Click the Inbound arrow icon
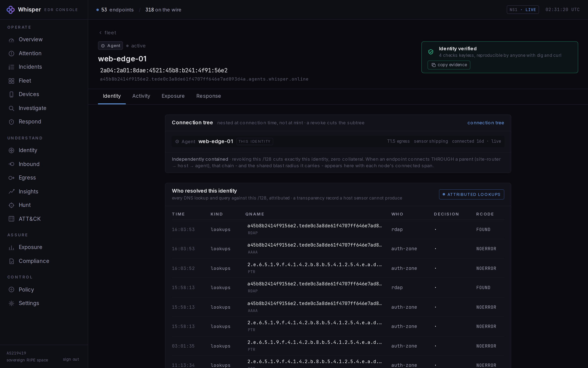Screen dimensions: 588x368 coord(11,164)
